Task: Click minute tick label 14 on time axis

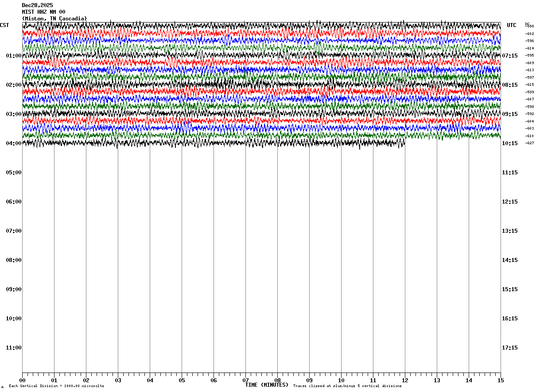Action: coord(469,380)
